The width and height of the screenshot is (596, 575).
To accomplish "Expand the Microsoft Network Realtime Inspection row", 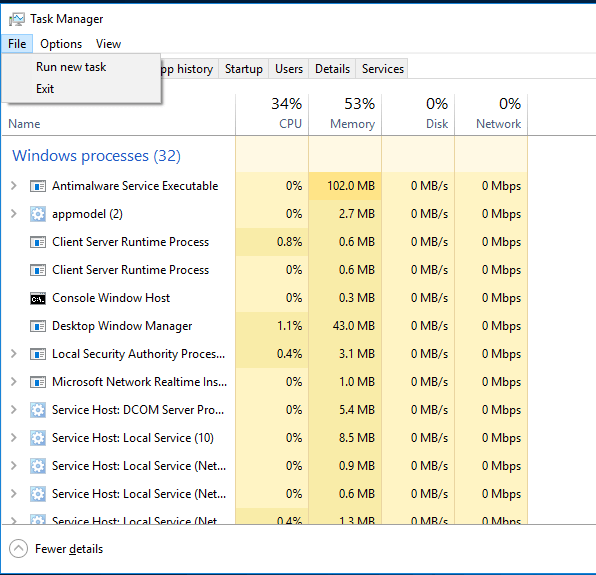I will (14, 382).
